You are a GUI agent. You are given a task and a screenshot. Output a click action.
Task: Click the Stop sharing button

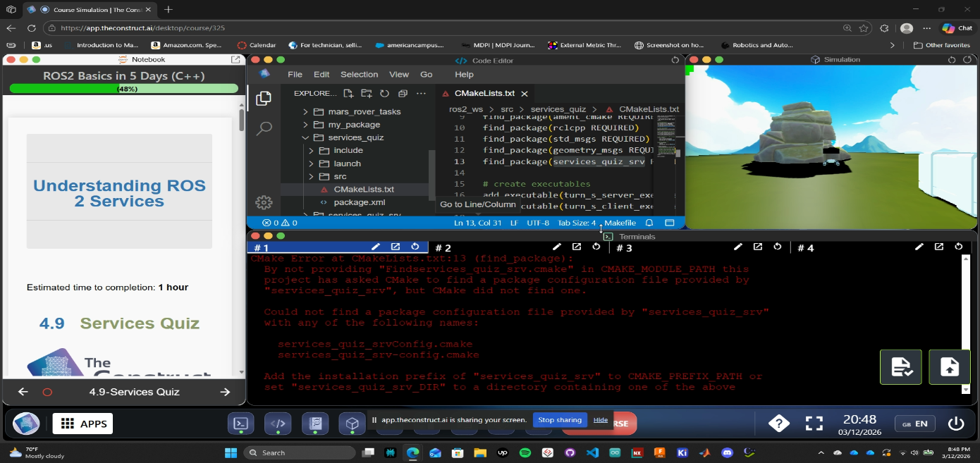pos(560,420)
